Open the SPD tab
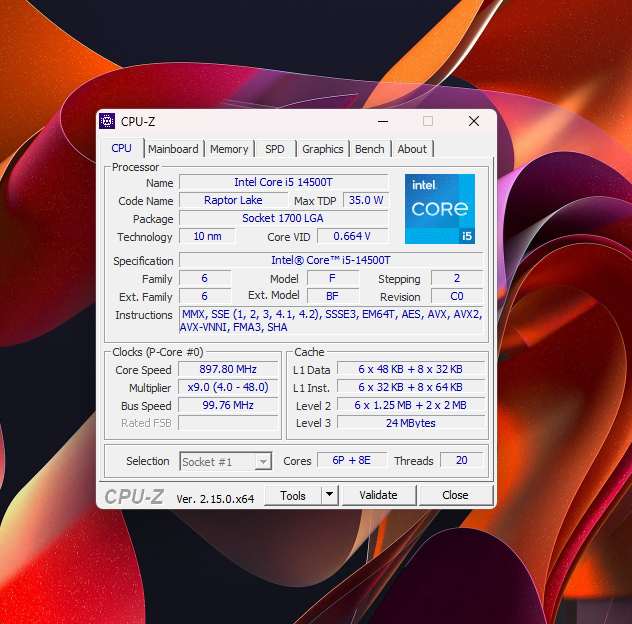 click(275, 149)
